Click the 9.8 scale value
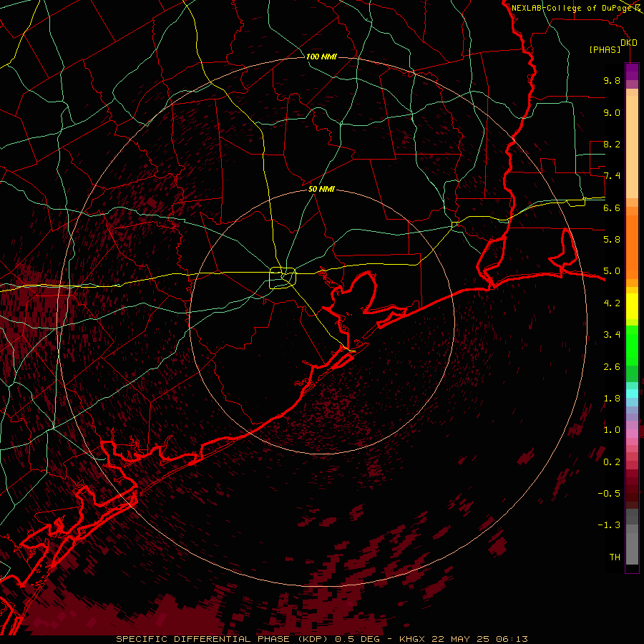644x644 pixels. tap(612, 80)
